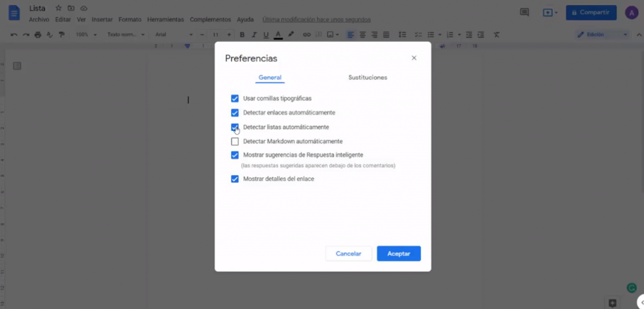This screenshot has height=309, width=644.
Task: Click the insert link icon
Action: [307, 35]
